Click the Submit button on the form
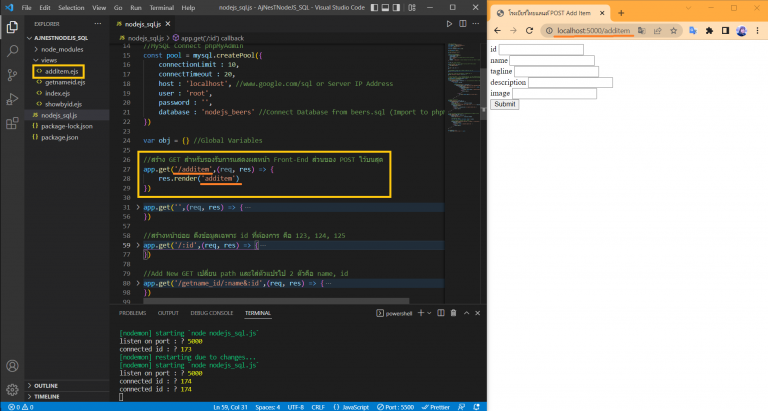Screen dimensions: 768x411 [505, 104]
